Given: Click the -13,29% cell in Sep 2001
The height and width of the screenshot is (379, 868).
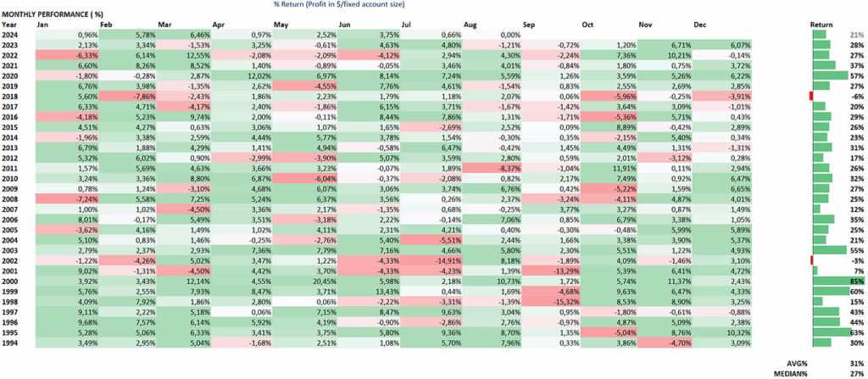Looking at the screenshot, I should (551, 271).
